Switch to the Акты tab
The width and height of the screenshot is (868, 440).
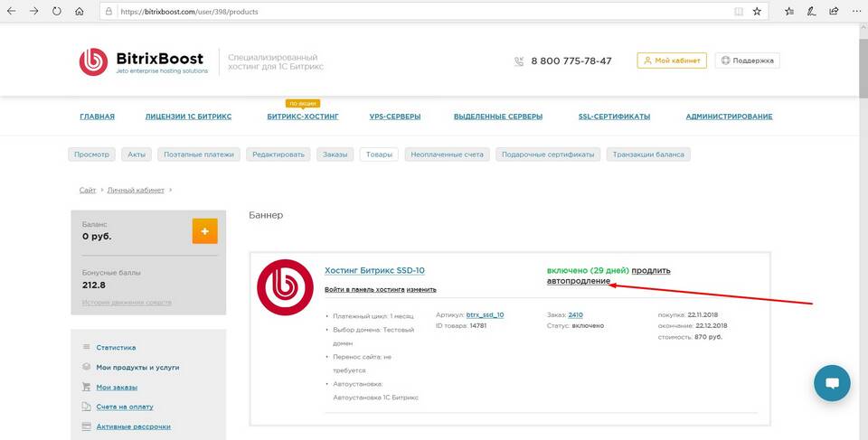coord(137,154)
